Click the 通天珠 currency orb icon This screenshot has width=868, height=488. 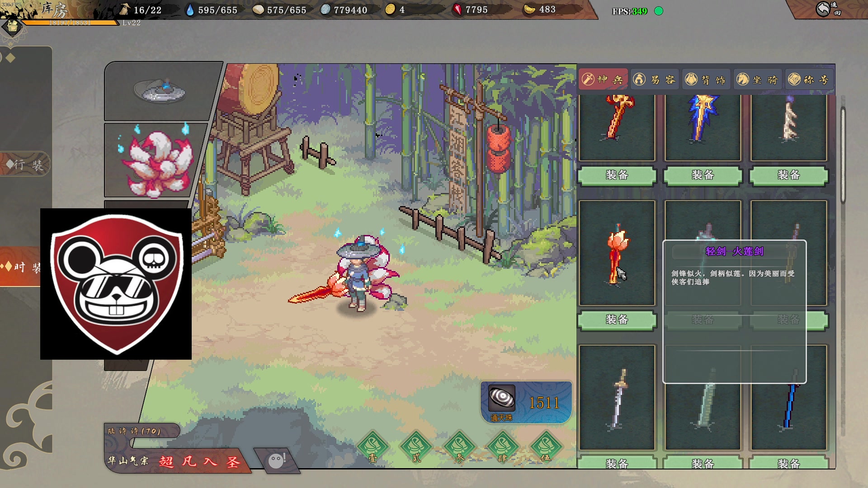click(501, 398)
